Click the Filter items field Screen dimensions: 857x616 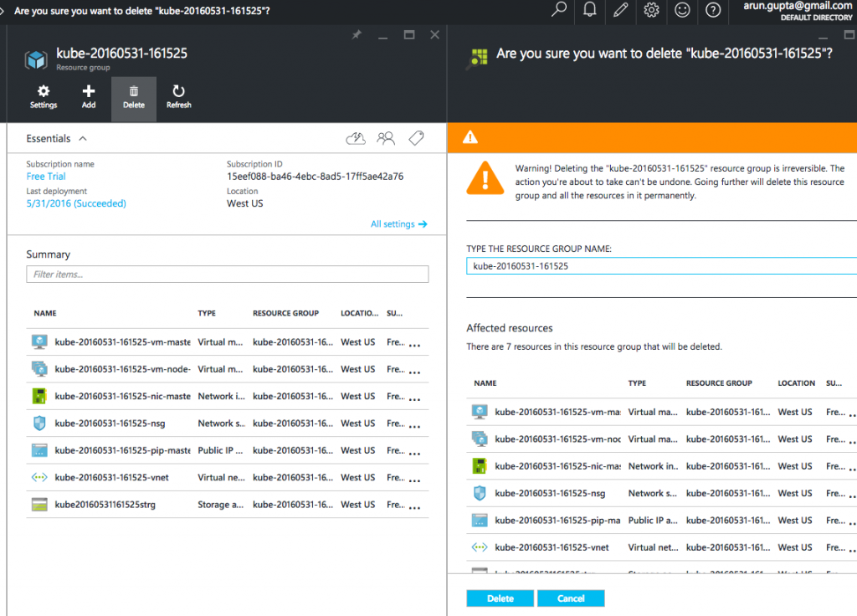pyautogui.click(x=228, y=275)
